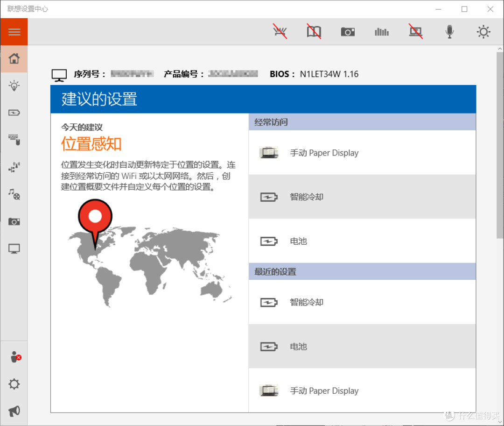This screenshot has height=426, width=504.
Task: Open 智能冷却 under 经常访问
Action: point(362,197)
